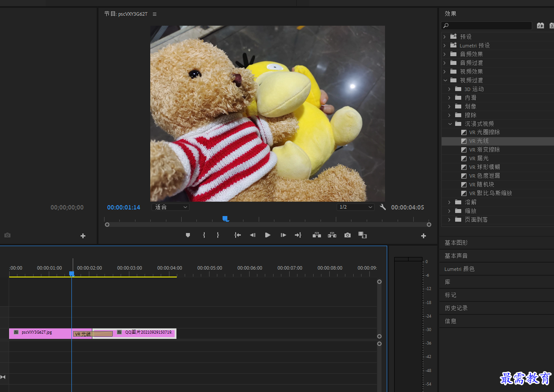Click the timeline vertical scroll handle top

coord(379,282)
